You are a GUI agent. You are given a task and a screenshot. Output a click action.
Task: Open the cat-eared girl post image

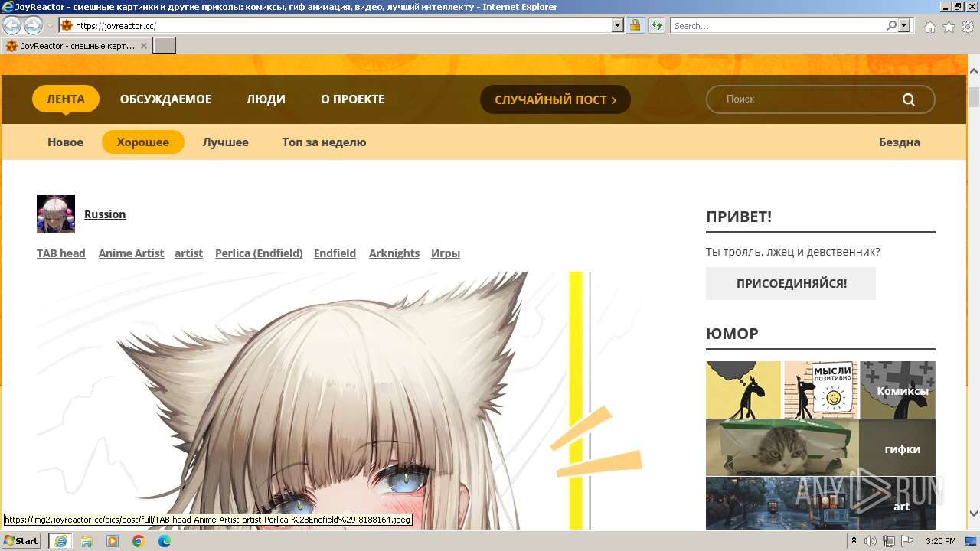click(341, 400)
